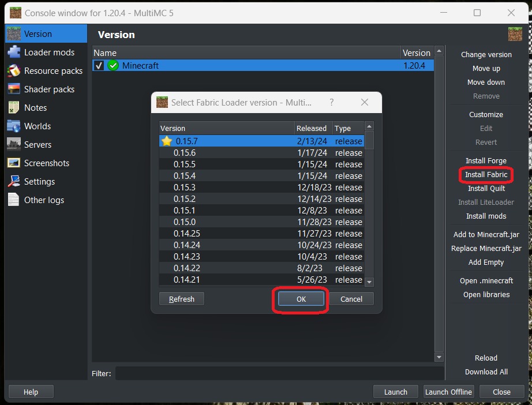
Task: Select Fabric loader version 0.15.6
Action: [261, 153]
